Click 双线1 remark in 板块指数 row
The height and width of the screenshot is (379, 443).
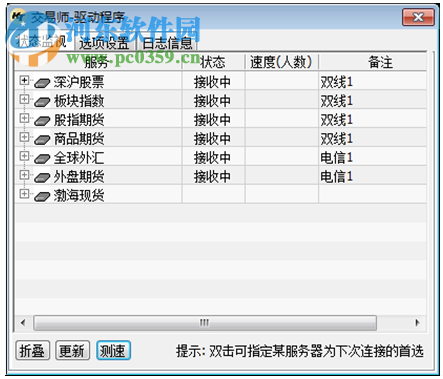(x=336, y=101)
